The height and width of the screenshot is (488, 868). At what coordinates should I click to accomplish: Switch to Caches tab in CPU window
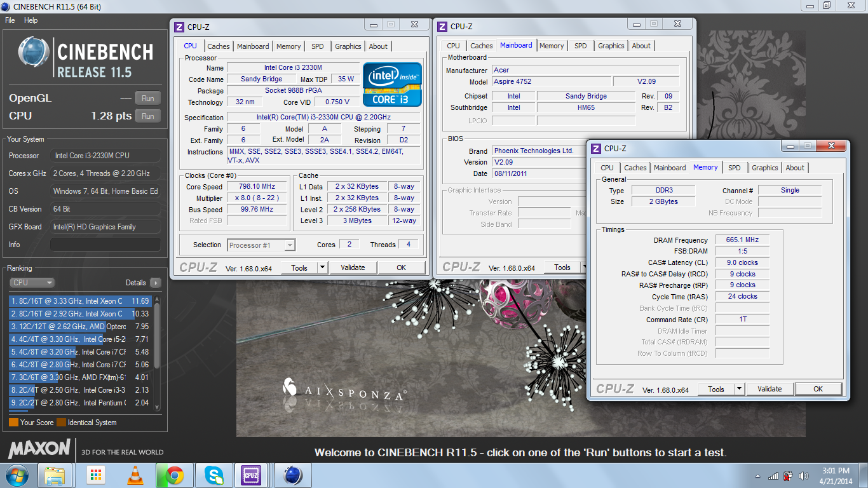[x=219, y=46]
